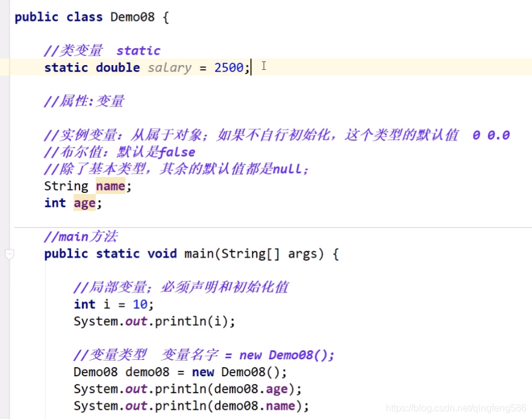Click the comment '//属性:变量'
This screenshot has width=532, height=419.
click(84, 101)
